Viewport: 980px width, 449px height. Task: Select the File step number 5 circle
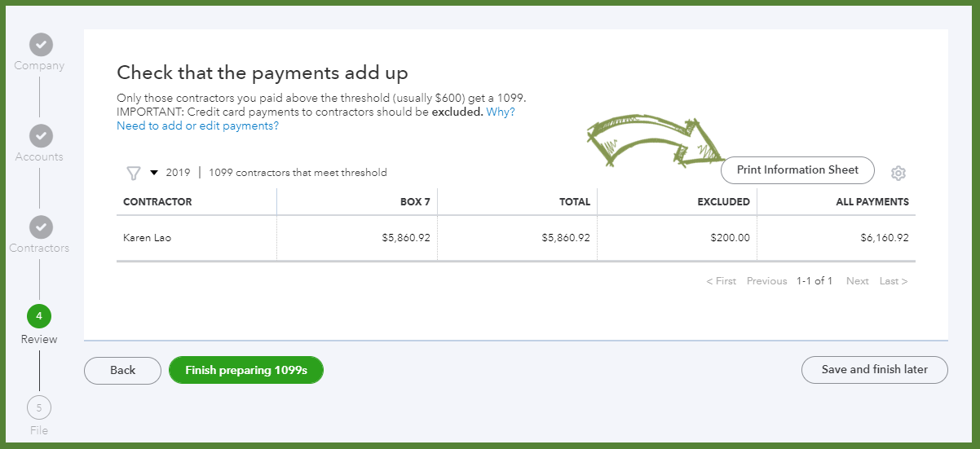[x=39, y=407]
